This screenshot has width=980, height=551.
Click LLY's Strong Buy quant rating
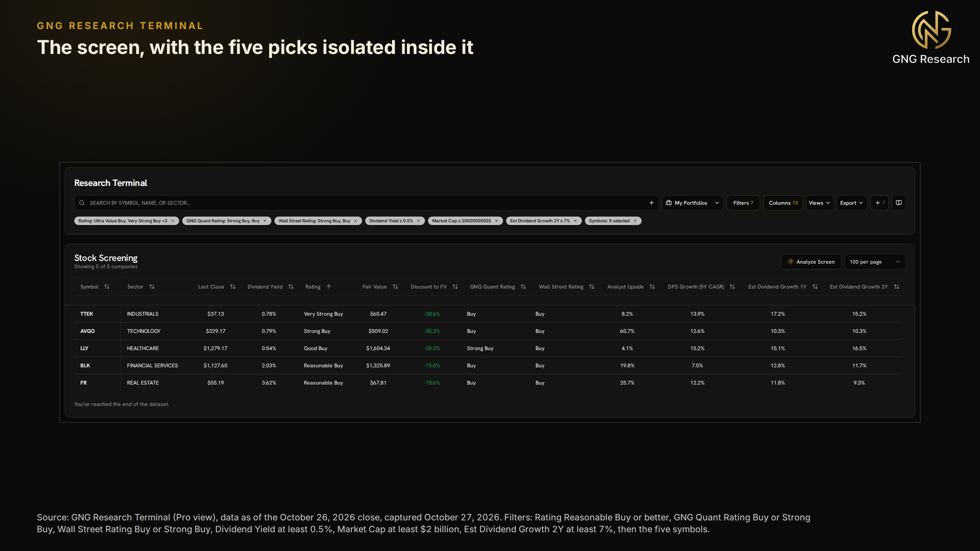(x=480, y=348)
